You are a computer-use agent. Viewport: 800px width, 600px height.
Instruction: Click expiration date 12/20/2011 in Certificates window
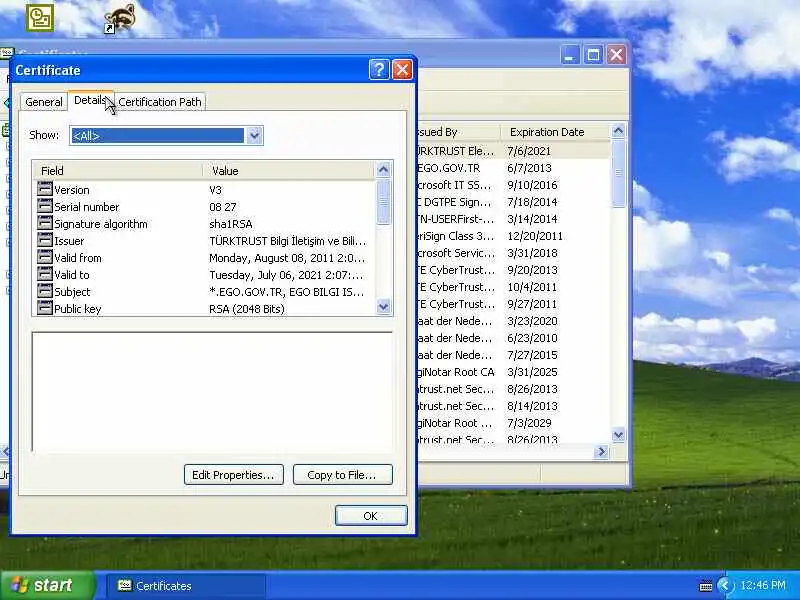click(535, 236)
